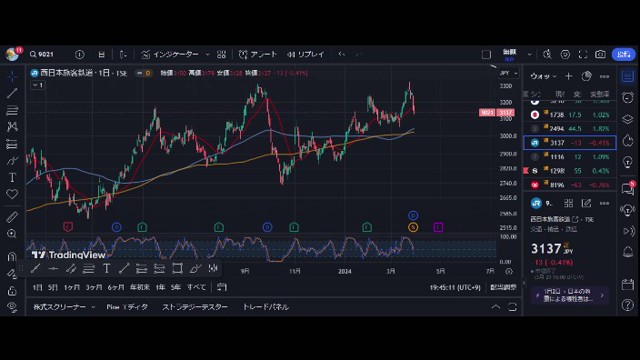Image resolution: width=640 pixels, height=360 pixels.
Task: Select the Text tool in left toolbar
Action: pos(12,177)
